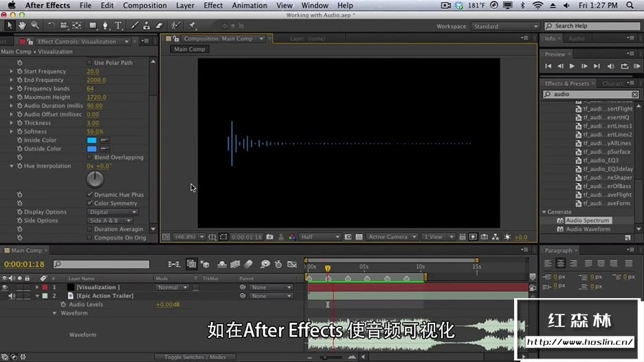644x362 pixels.
Task: Open Workspace dropdown showing Standard
Action: 504,26
